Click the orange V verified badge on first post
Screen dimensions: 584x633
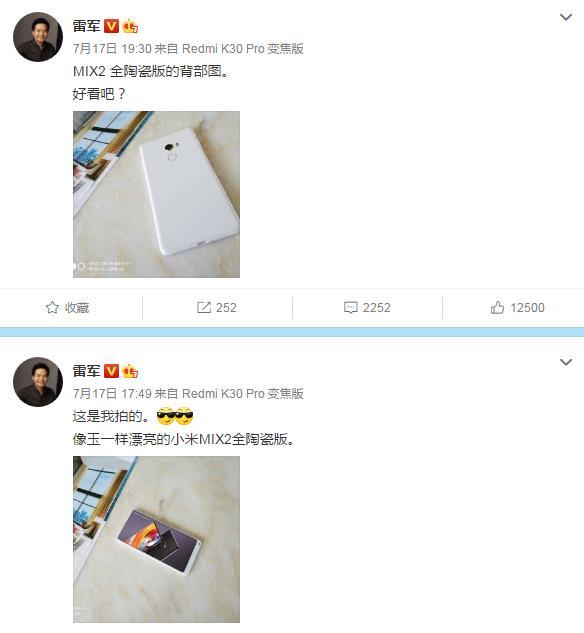(111, 26)
